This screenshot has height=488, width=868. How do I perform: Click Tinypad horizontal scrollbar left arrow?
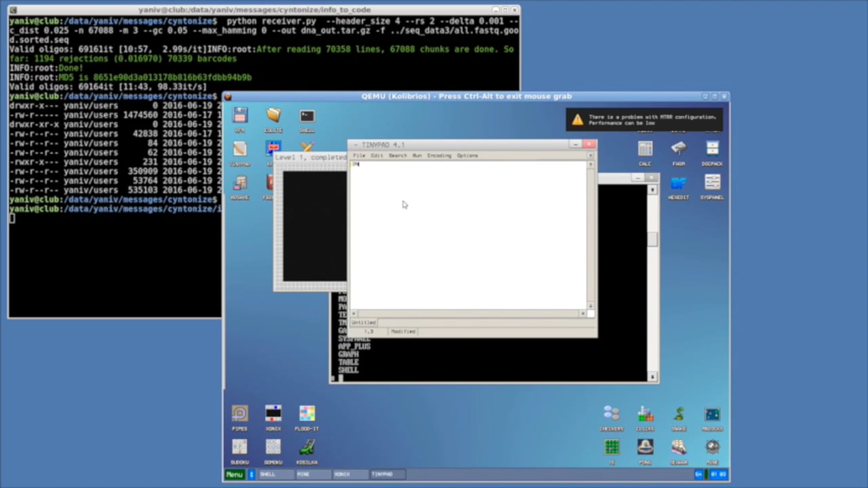coord(353,314)
